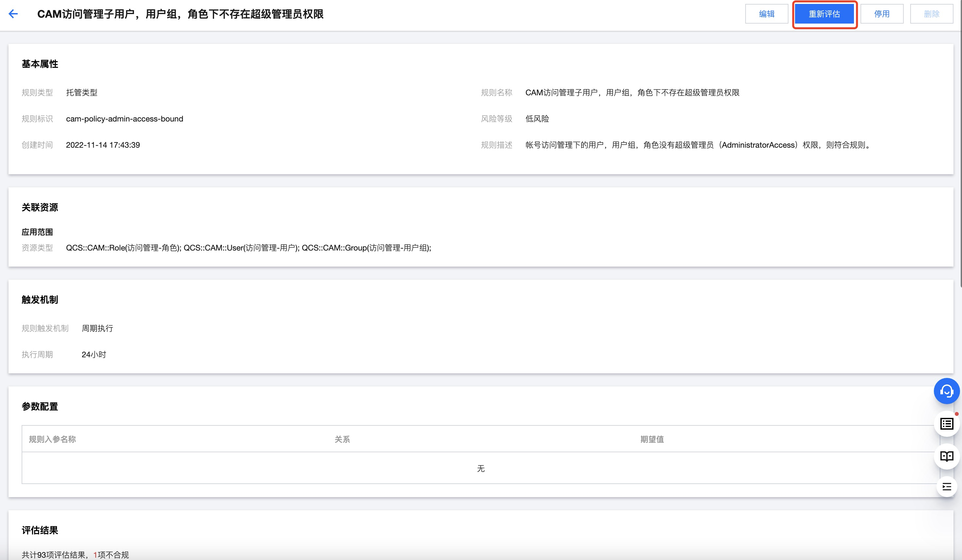The width and height of the screenshot is (962, 560).
Task: Open the list icon with red dot
Action: pyautogui.click(x=946, y=424)
